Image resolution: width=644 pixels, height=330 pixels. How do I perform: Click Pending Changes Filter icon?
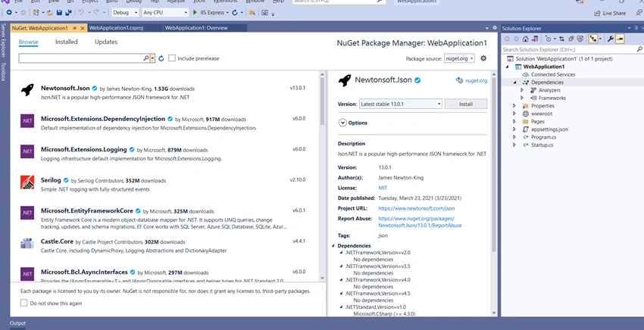tap(549, 39)
